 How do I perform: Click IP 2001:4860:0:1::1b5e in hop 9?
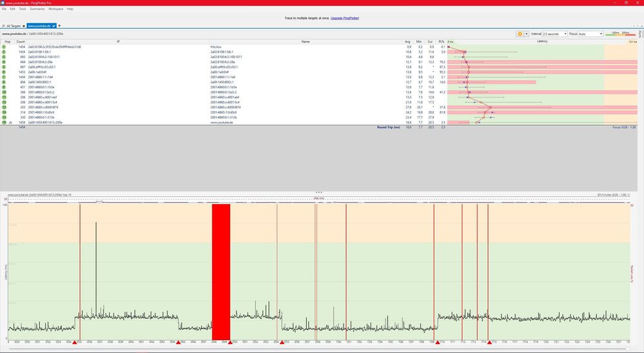pyautogui.click(x=41, y=87)
